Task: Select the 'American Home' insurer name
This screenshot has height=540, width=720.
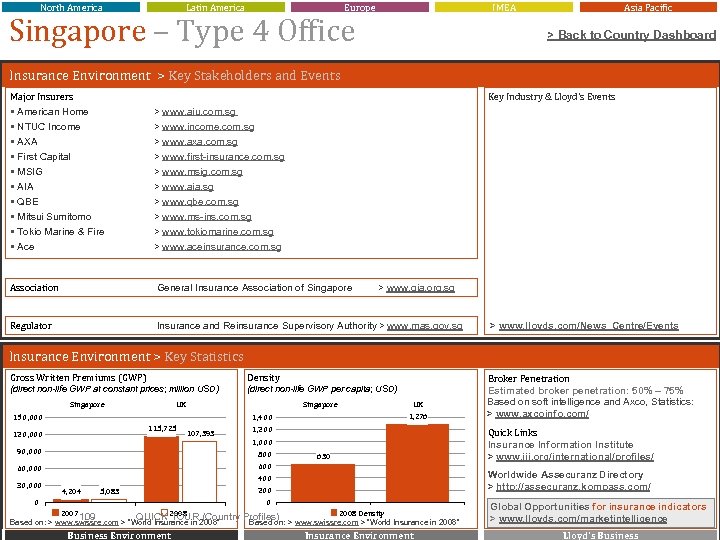Action: point(52,112)
